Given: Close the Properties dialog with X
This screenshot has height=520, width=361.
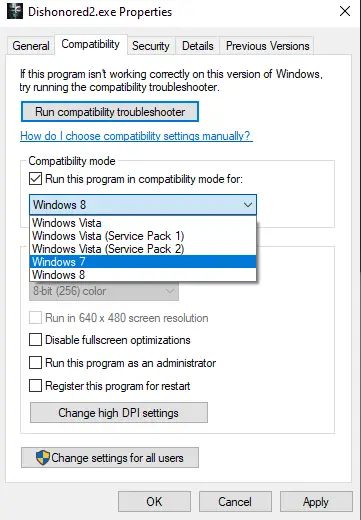Looking at the screenshot, I should tap(345, 11).
